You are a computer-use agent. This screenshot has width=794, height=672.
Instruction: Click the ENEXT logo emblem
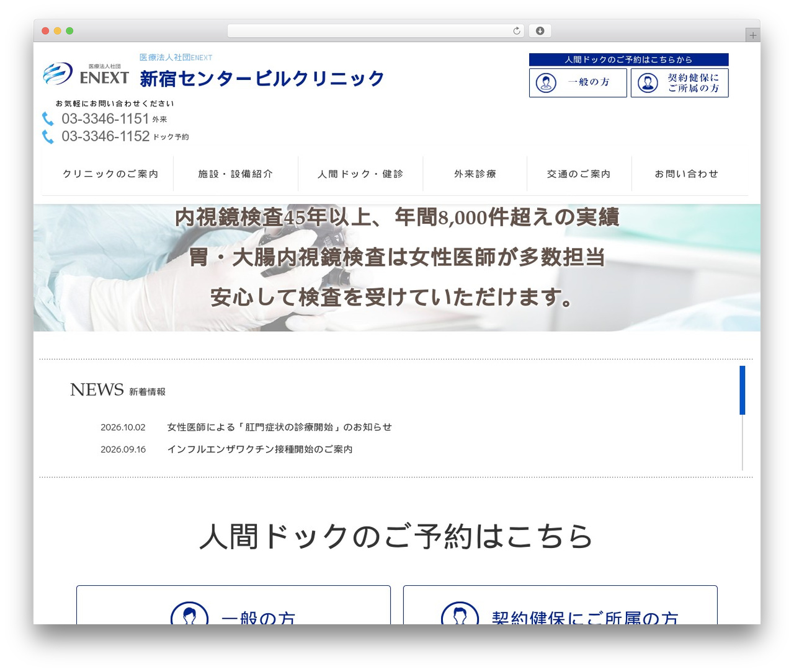click(58, 74)
